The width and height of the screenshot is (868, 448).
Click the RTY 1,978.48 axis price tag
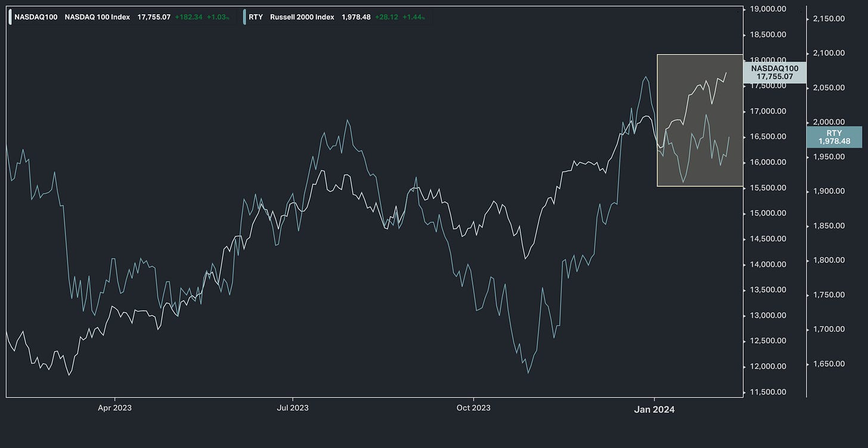(834, 137)
